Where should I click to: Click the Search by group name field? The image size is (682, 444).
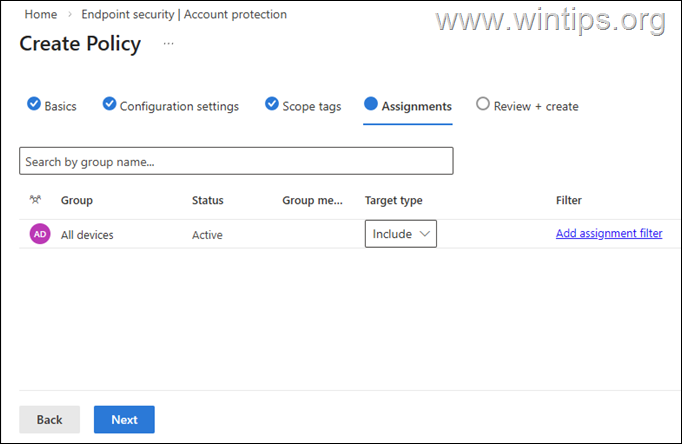click(x=236, y=161)
